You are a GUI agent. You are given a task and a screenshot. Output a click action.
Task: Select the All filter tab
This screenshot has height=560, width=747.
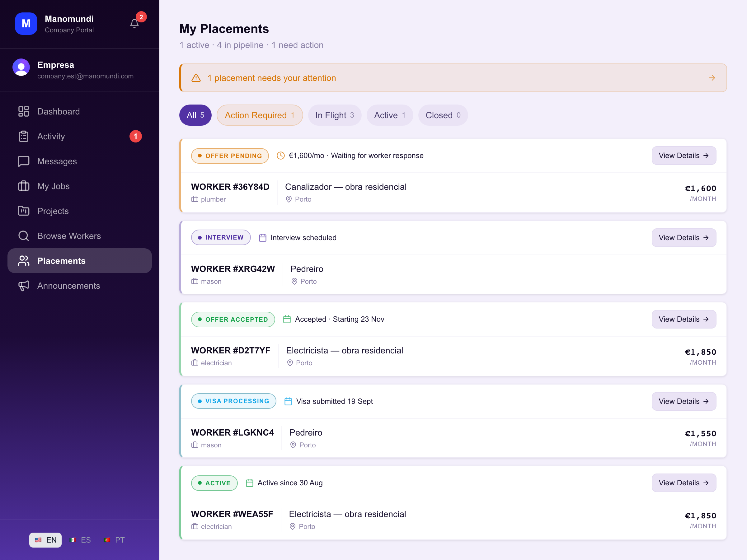[x=195, y=115]
